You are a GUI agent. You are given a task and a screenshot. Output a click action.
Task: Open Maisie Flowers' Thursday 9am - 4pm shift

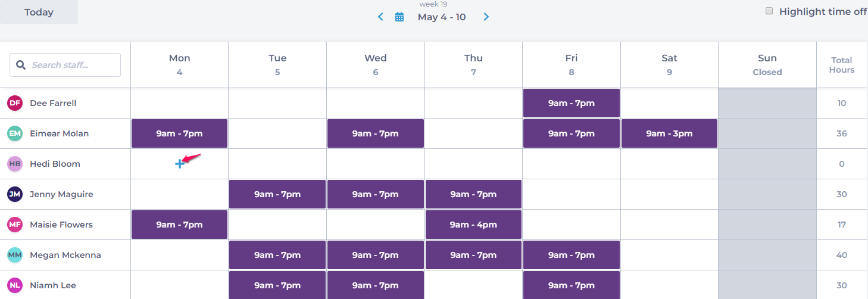(473, 225)
